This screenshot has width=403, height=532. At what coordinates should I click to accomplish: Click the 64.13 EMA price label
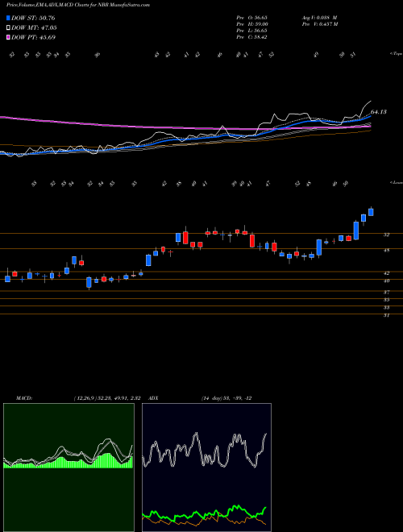point(379,111)
